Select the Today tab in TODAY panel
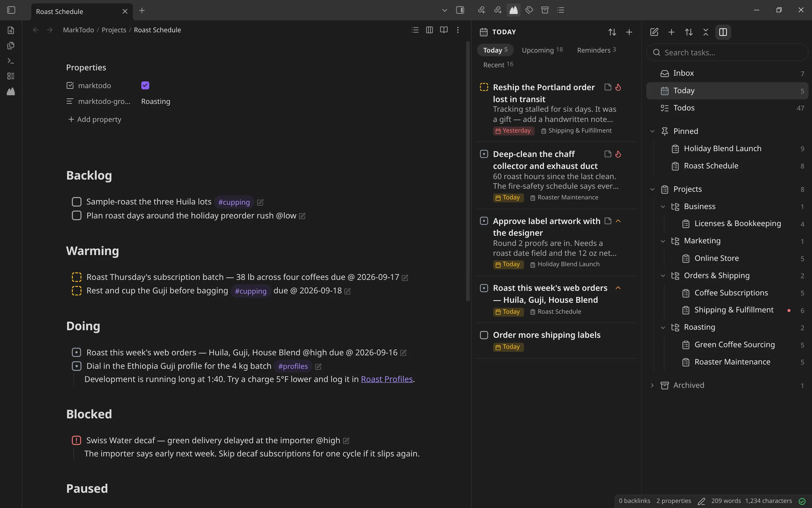812x508 pixels. [495, 50]
